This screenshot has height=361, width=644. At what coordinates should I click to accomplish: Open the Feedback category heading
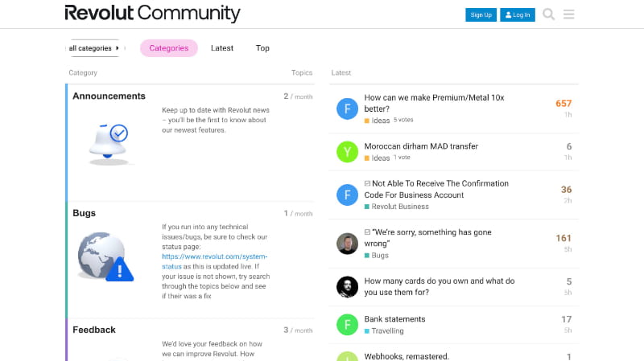[94, 330]
